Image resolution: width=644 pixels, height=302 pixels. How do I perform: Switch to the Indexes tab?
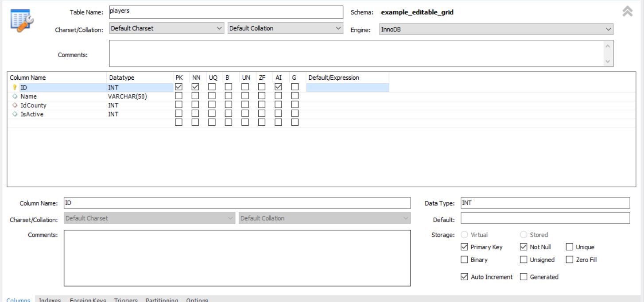[50, 299]
